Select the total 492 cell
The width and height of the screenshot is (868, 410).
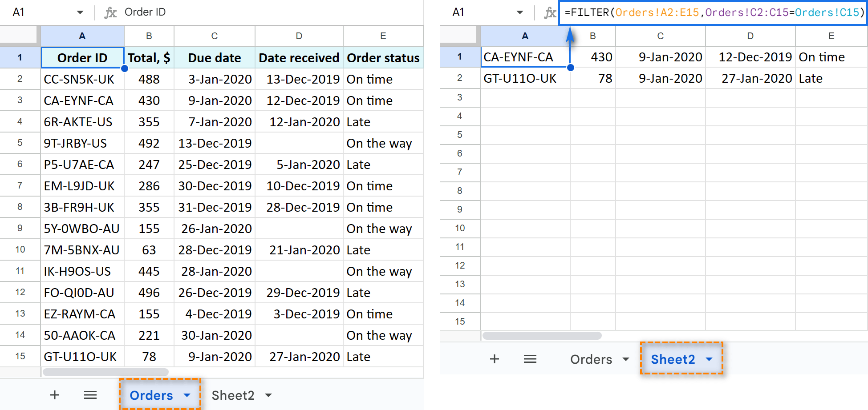(149, 143)
